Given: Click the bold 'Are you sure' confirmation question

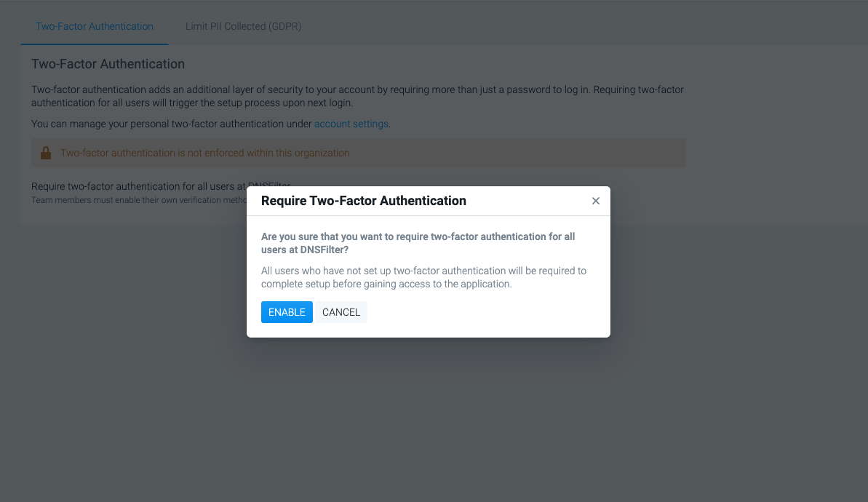Looking at the screenshot, I should [x=418, y=243].
